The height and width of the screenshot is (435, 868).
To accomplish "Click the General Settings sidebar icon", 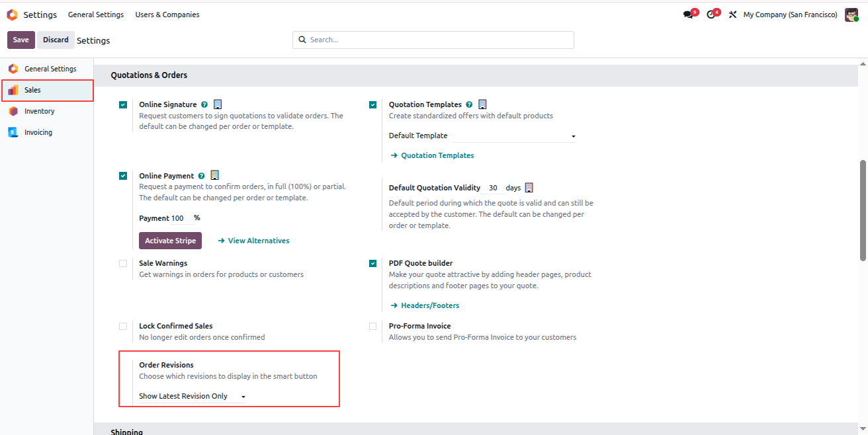I will [x=13, y=69].
